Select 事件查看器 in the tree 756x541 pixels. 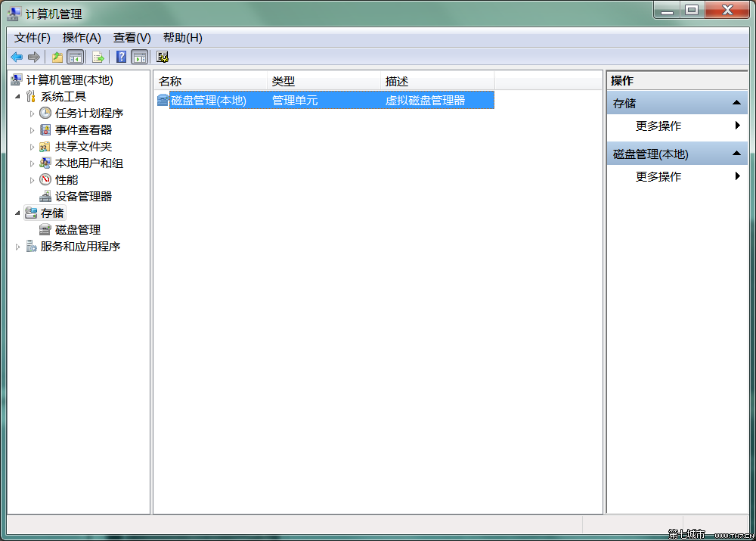83,130
